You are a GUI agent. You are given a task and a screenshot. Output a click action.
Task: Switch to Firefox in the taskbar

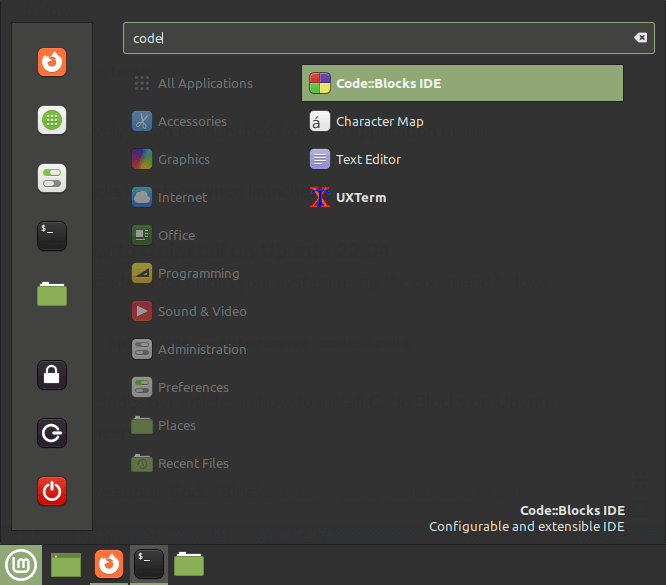pos(109,565)
